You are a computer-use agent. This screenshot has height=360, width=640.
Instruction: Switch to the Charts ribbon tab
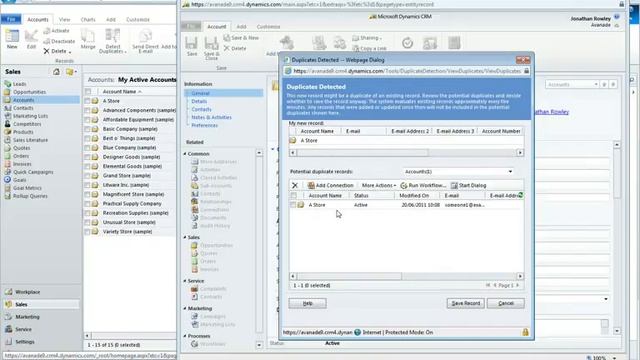tap(88, 20)
